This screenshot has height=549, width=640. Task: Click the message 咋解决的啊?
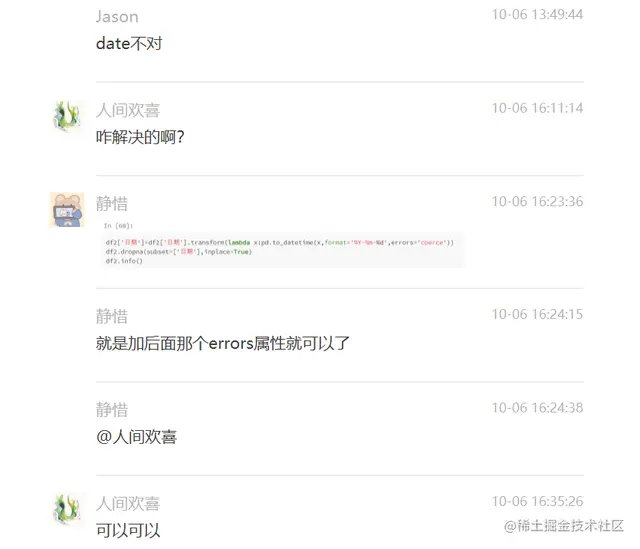pyautogui.click(x=140, y=137)
